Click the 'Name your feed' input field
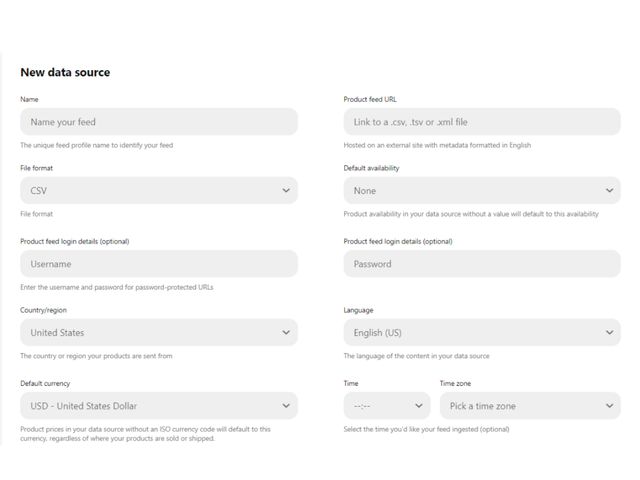Image resolution: width=640 pixels, height=480 pixels. tap(158, 122)
